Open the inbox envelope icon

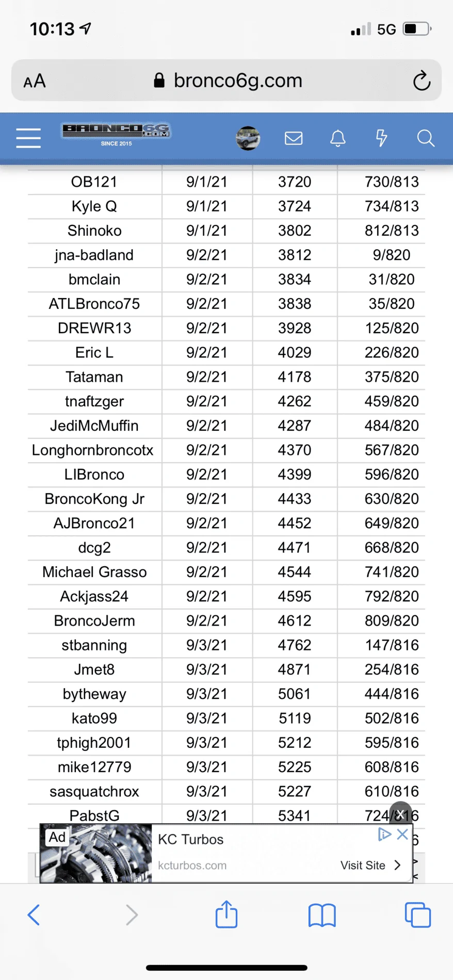(x=294, y=138)
